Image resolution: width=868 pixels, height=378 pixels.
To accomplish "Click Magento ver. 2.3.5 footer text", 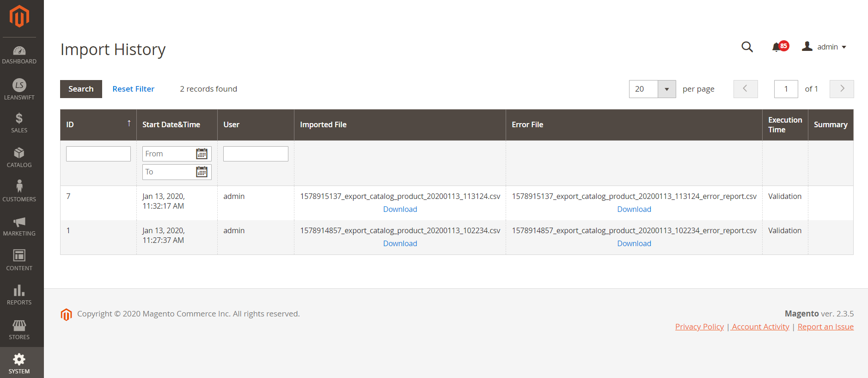I will click(x=819, y=314).
